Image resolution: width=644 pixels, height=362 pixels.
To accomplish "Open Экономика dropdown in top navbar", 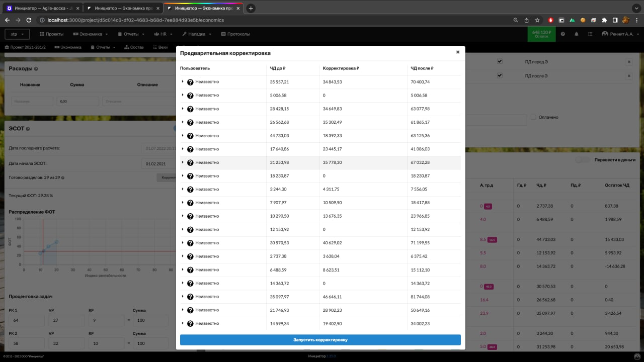I will coord(91,34).
